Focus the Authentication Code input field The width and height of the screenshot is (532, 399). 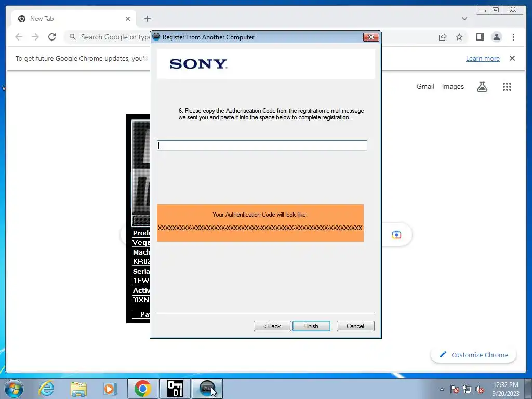262,145
